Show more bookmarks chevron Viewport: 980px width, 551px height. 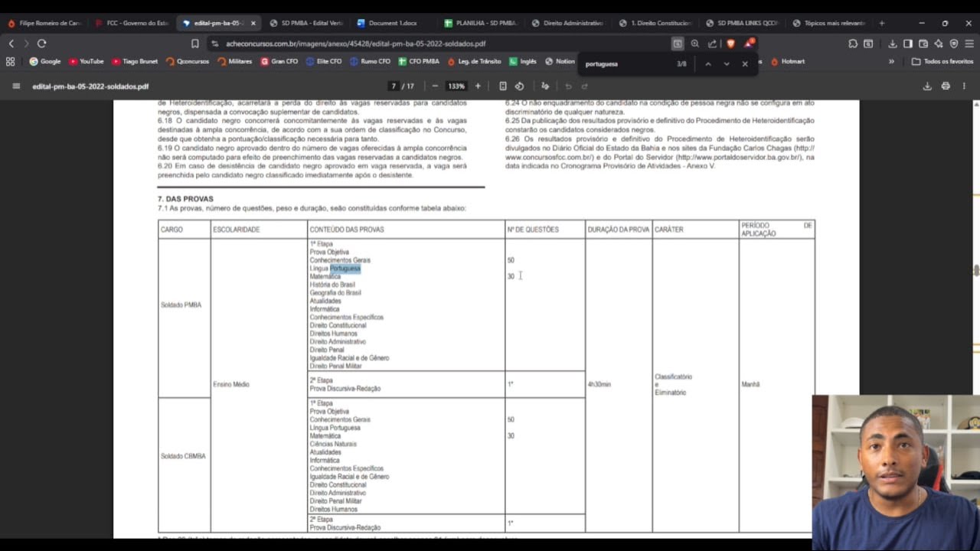[x=891, y=61]
